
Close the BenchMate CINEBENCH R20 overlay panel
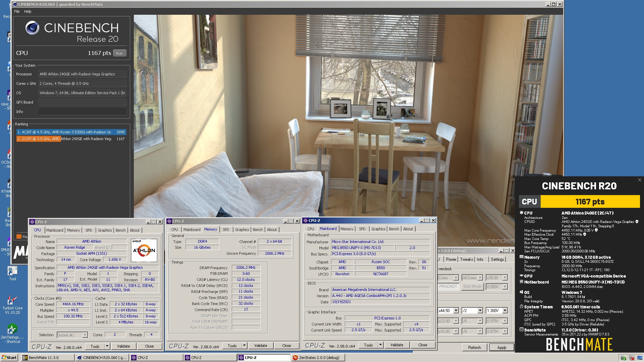640,180
